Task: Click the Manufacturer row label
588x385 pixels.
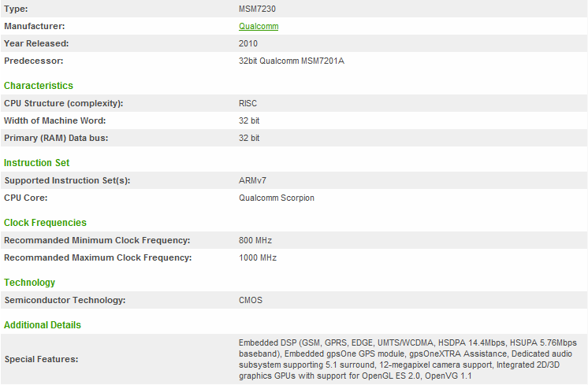Action: pyautogui.click(x=34, y=26)
